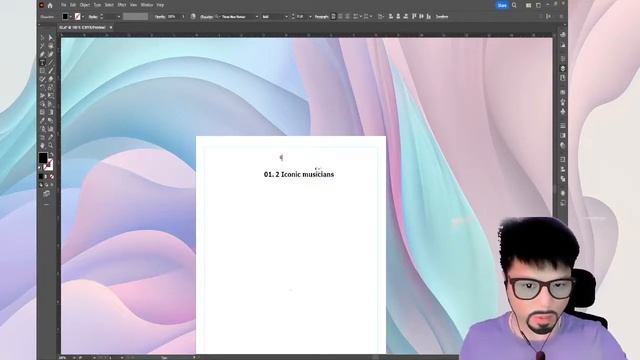This screenshot has width=640, height=360.
Task: Open the Bold font style dropdown
Action: (286, 17)
